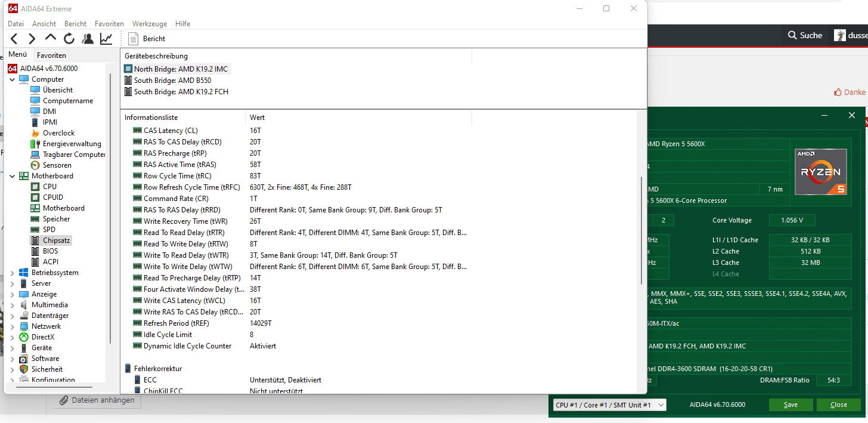The image size is (868, 423).
Task: Expand the Anzeige tree node
Action: [13, 294]
